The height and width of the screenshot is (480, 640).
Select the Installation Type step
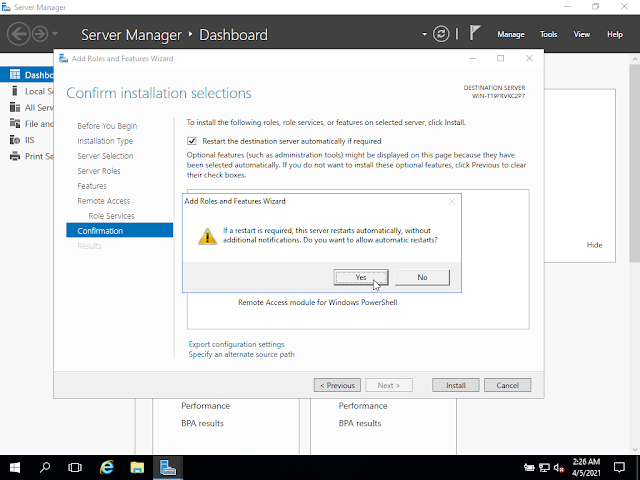[105, 141]
